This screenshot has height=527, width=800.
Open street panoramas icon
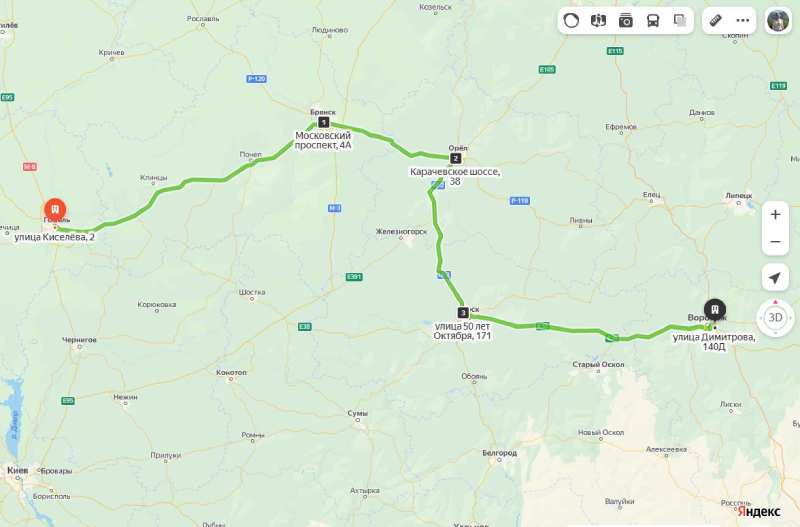pyautogui.click(x=598, y=20)
